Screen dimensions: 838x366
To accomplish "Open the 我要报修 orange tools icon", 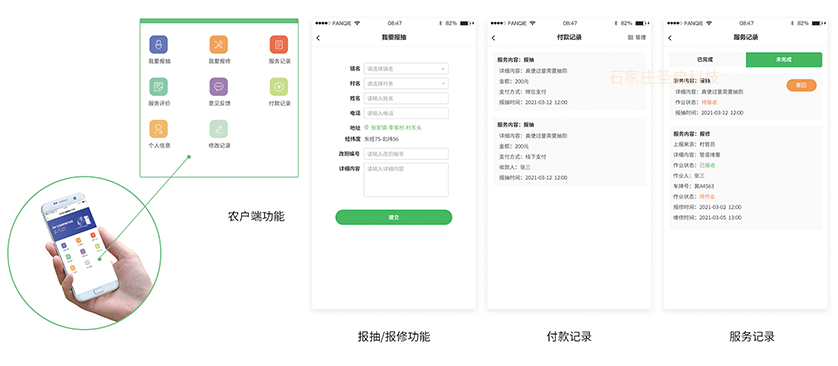I will [219, 44].
